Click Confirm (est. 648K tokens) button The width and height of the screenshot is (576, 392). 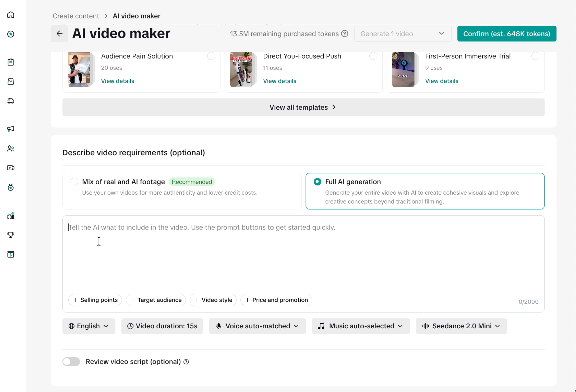point(507,34)
